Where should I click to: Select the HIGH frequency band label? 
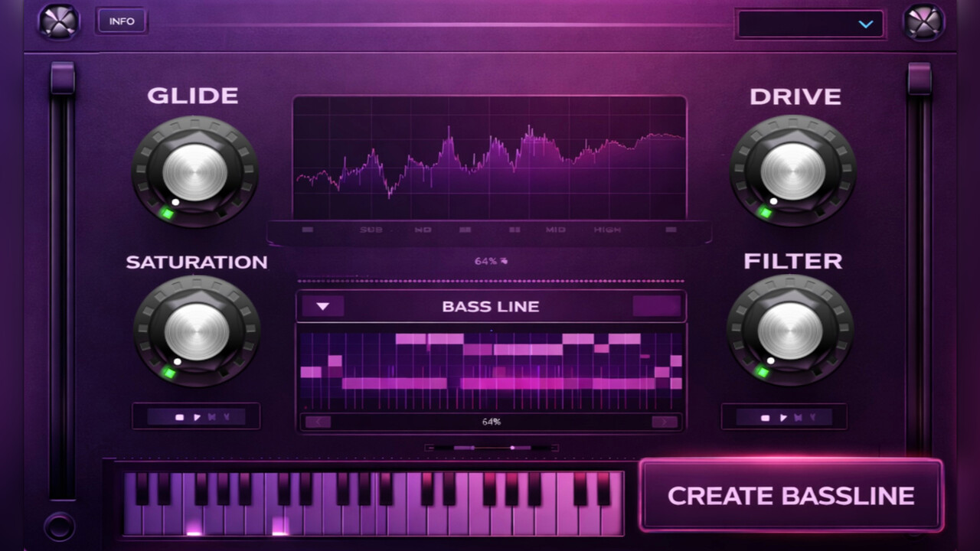click(607, 230)
